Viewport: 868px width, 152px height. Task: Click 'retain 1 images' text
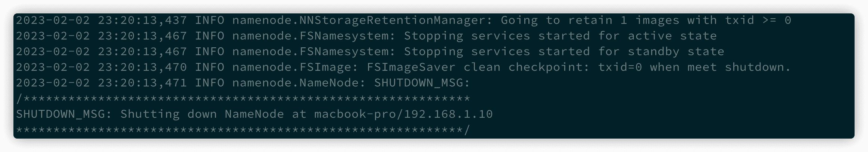pos(624,20)
